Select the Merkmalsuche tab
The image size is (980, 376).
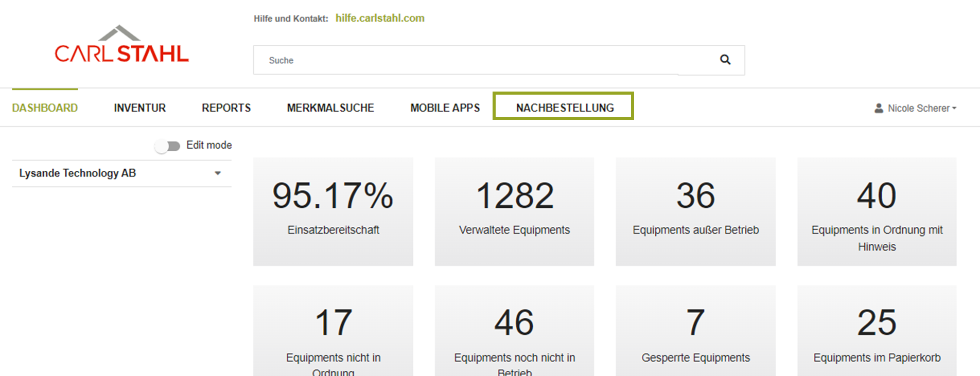coord(330,108)
